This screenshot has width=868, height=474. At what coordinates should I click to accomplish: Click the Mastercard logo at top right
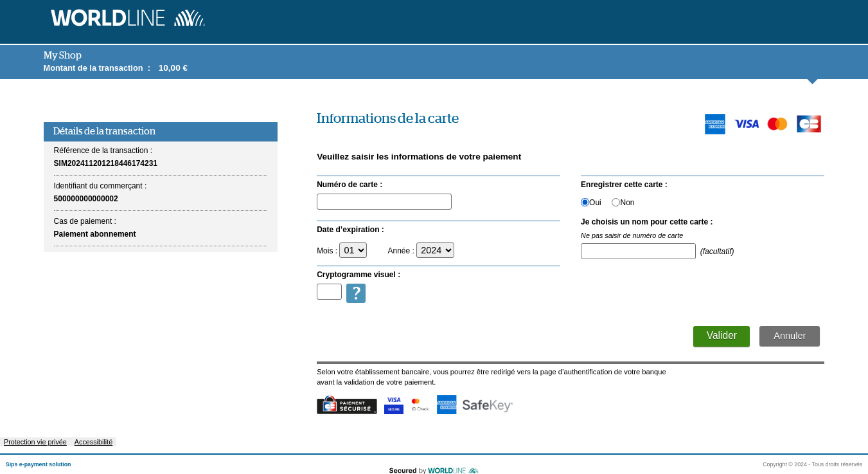coord(777,124)
